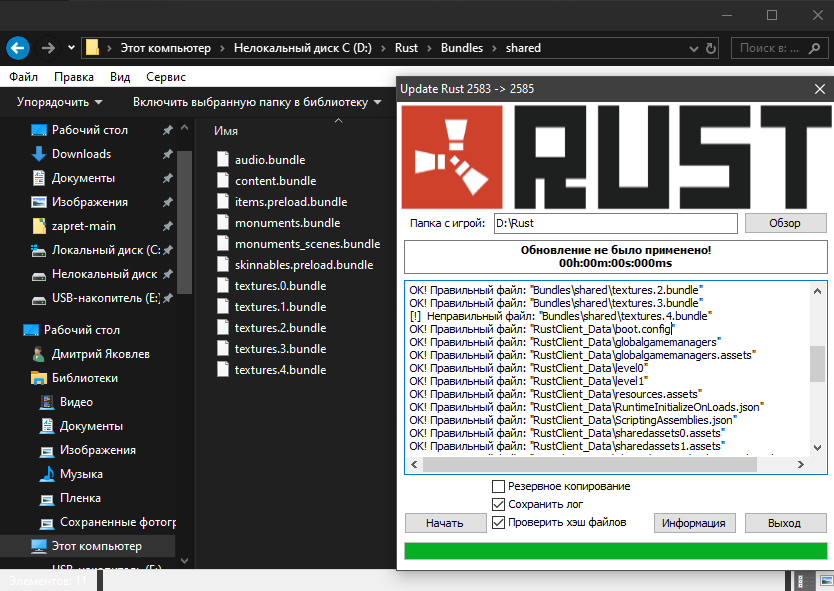Open the Вид menu

[120, 77]
